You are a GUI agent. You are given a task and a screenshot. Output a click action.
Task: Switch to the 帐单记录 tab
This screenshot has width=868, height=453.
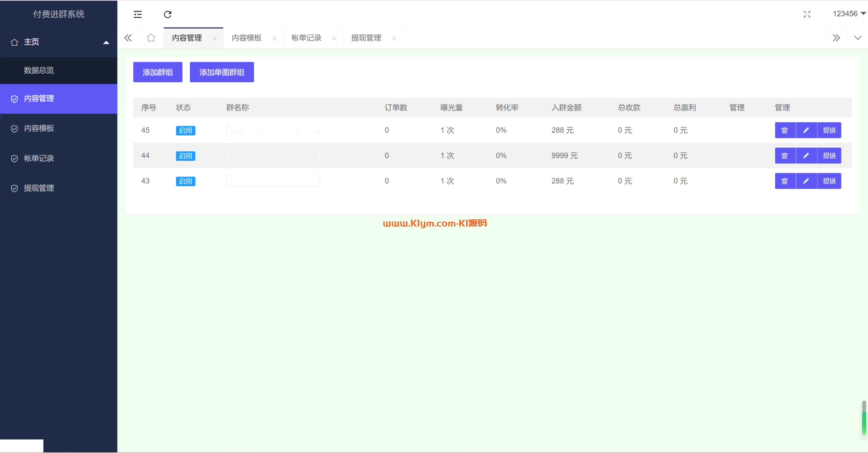(306, 38)
